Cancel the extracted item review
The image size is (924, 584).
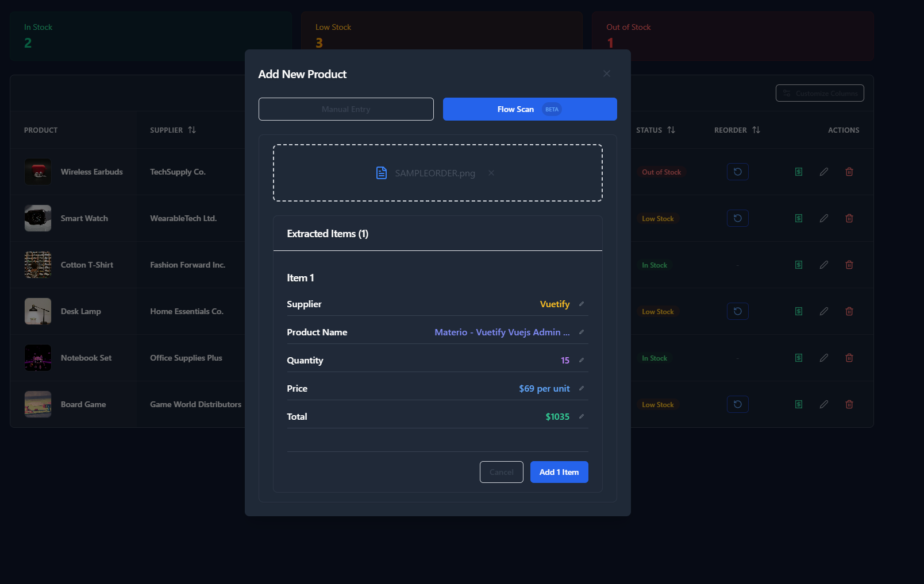501,471
